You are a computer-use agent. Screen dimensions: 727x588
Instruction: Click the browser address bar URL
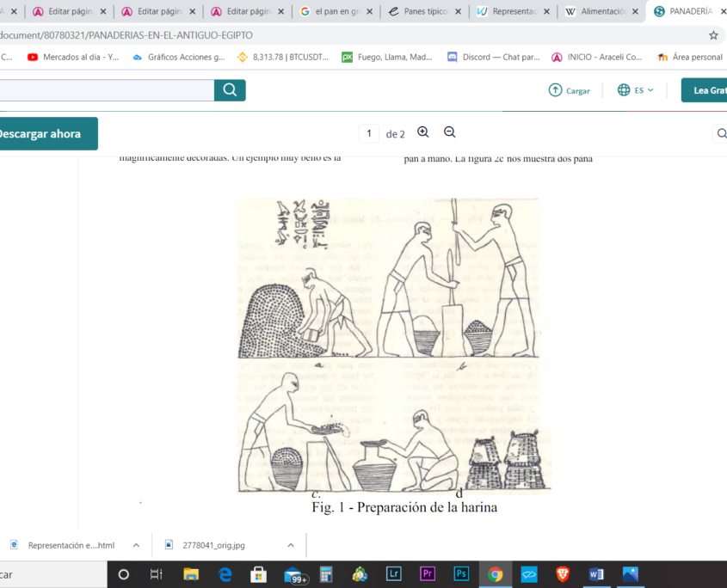coord(126,35)
